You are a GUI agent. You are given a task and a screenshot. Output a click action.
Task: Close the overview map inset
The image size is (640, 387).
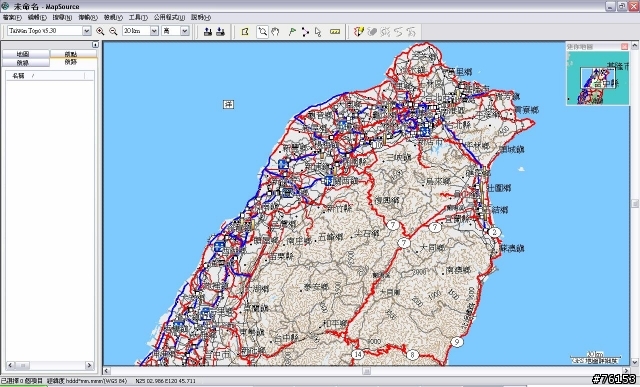624,47
